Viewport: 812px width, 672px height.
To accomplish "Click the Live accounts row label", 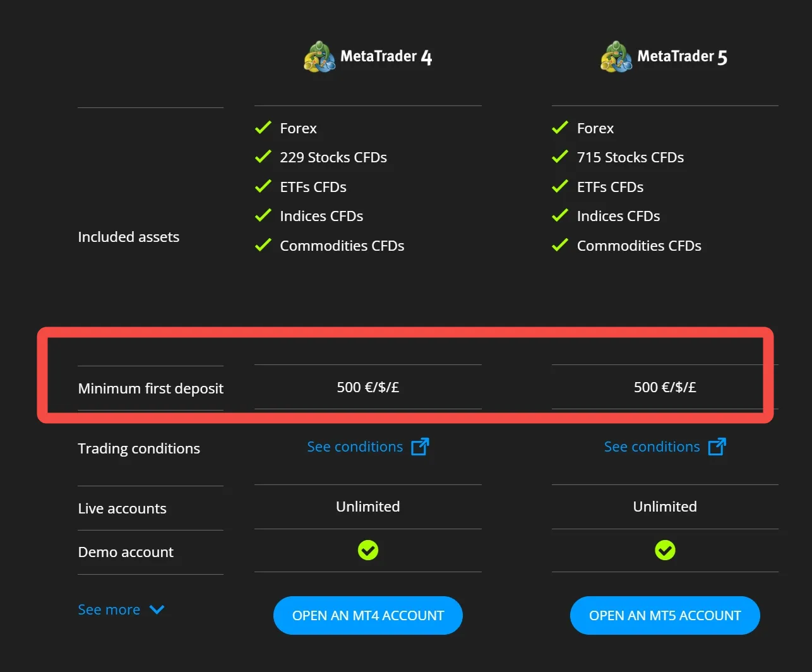I will pyautogui.click(x=122, y=508).
